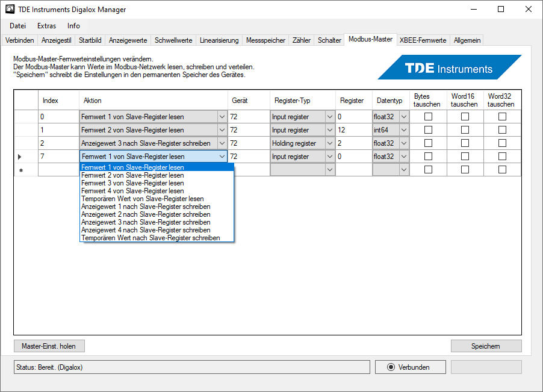Enable Word32 tauschen for index 7 row
The image size is (543, 392).
coord(502,157)
